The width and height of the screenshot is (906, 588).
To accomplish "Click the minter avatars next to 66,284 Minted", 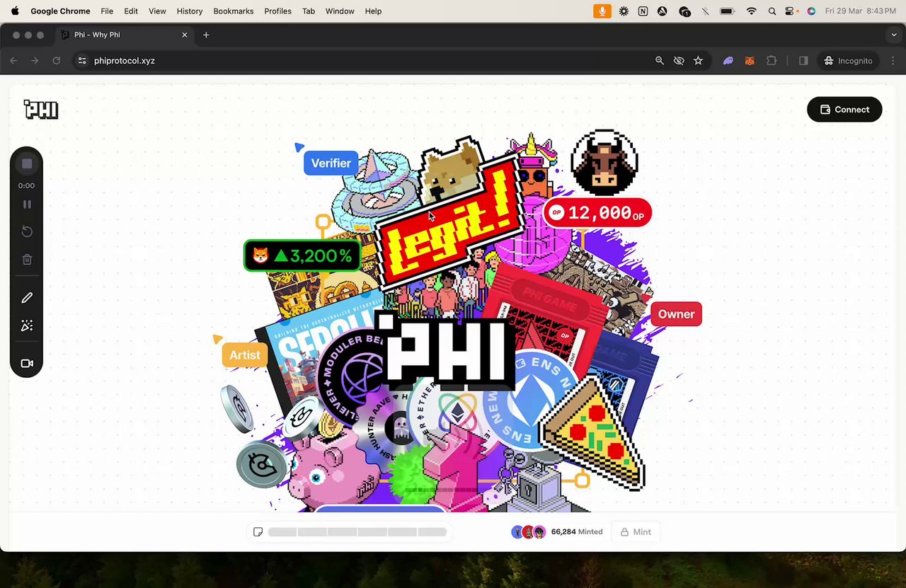I will point(529,532).
